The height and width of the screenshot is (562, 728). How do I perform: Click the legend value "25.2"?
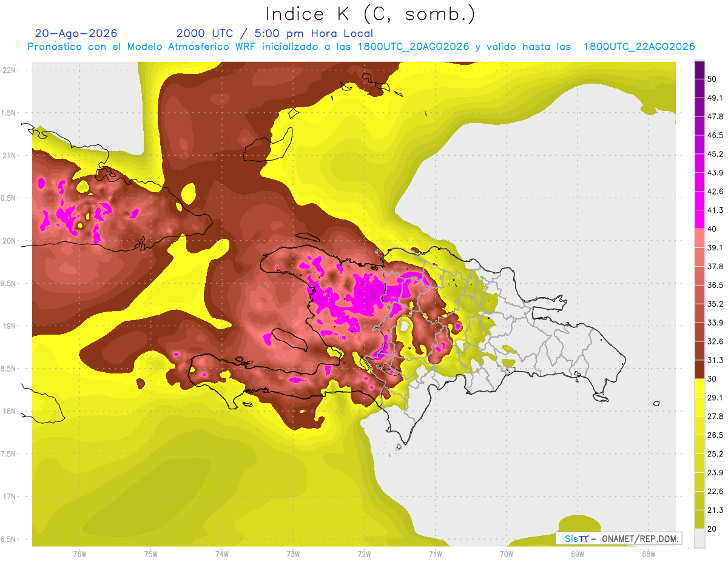pos(715,454)
